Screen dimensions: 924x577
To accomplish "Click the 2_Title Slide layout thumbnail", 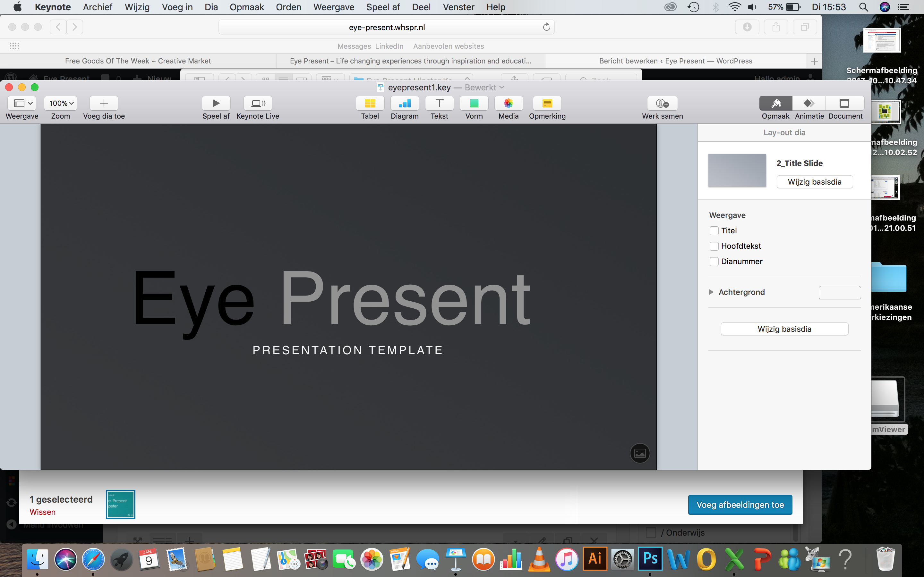I will pyautogui.click(x=737, y=170).
